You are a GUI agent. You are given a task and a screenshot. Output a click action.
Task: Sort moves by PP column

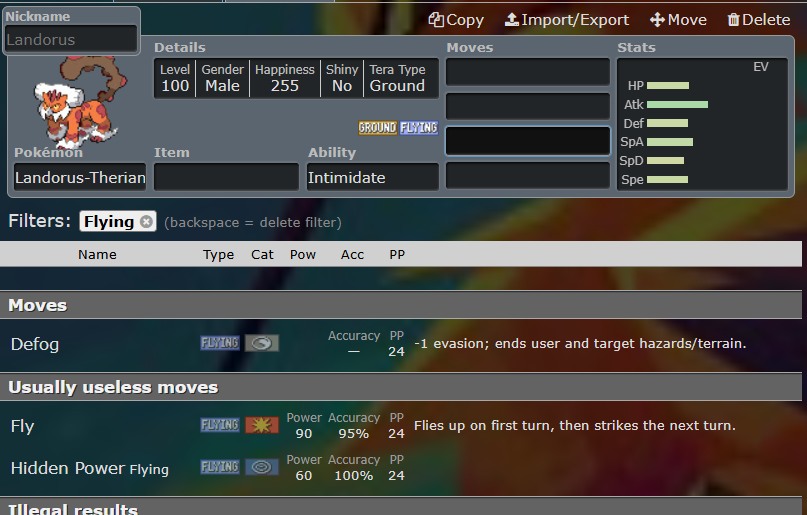(x=397, y=255)
